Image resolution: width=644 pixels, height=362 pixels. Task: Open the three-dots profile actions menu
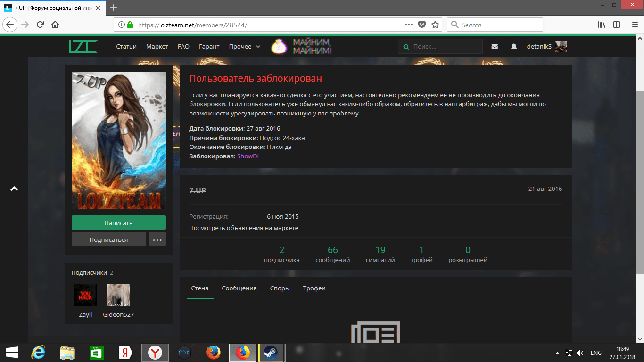click(157, 239)
